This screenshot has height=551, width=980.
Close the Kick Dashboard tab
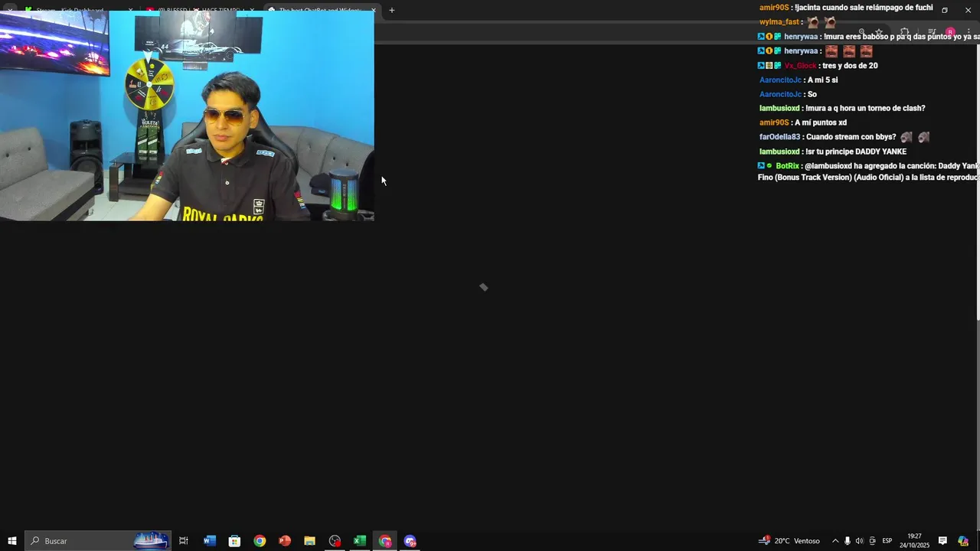[x=130, y=11]
